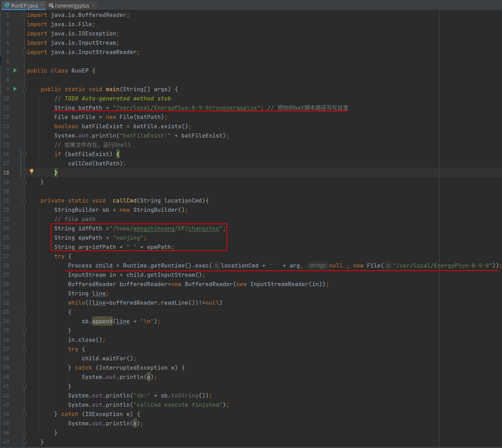
Task: Click the 'strings:' parameter hint on line 28
Action: tap(317, 265)
